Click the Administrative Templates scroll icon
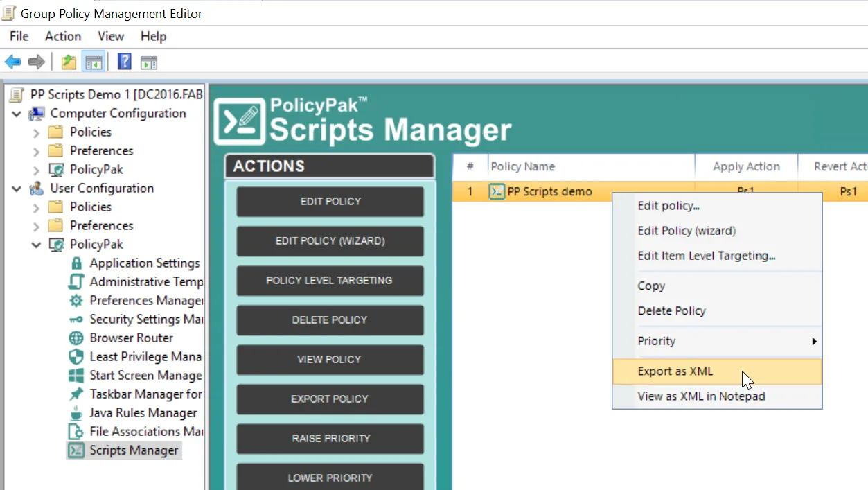 click(76, 282)
